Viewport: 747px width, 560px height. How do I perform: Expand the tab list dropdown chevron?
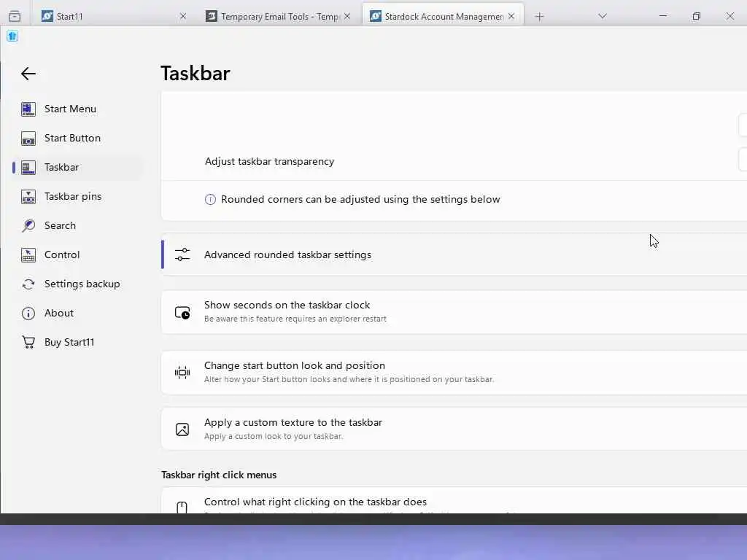(x=603, y=16)
